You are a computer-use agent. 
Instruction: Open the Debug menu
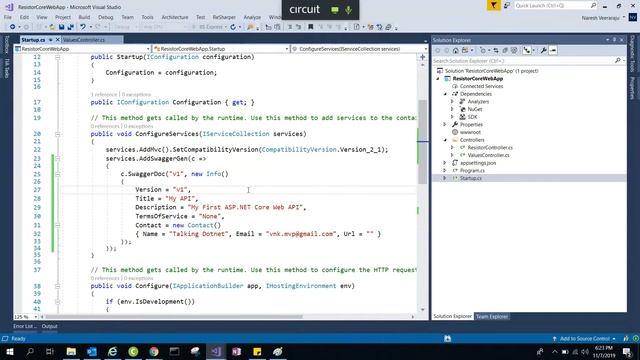[105, 17]
